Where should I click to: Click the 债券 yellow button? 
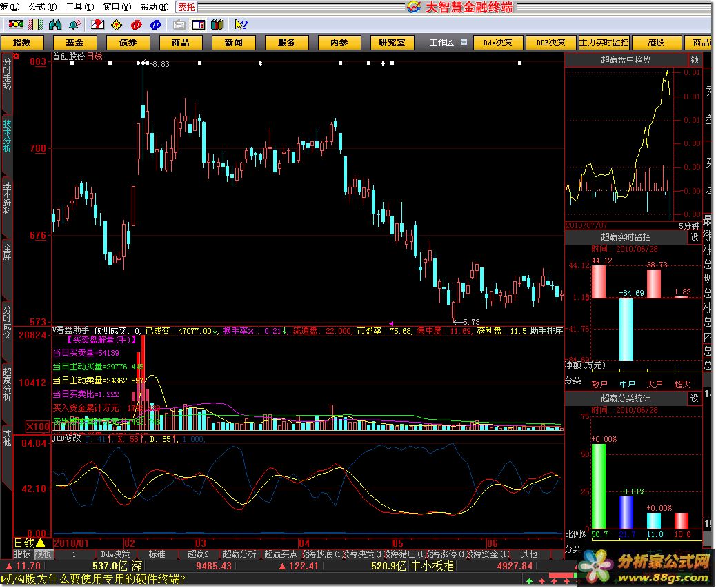click(128, 43)
